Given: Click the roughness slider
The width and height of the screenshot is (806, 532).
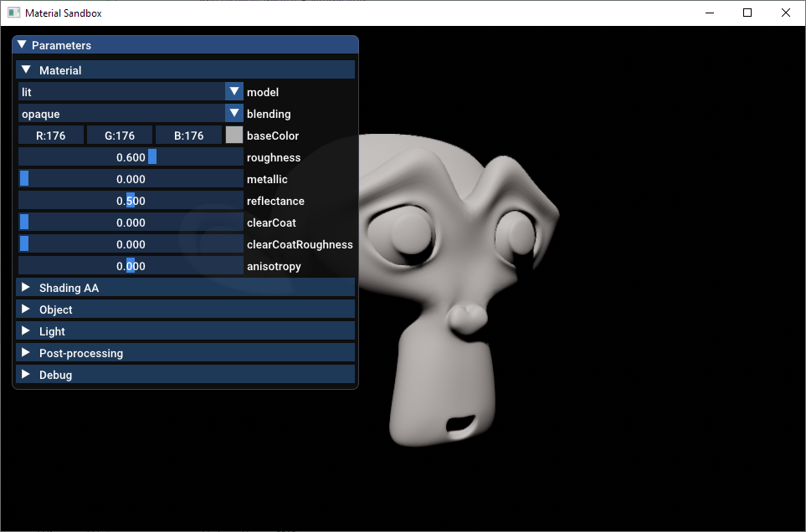Looking at the screenshot, I should 131,156.
